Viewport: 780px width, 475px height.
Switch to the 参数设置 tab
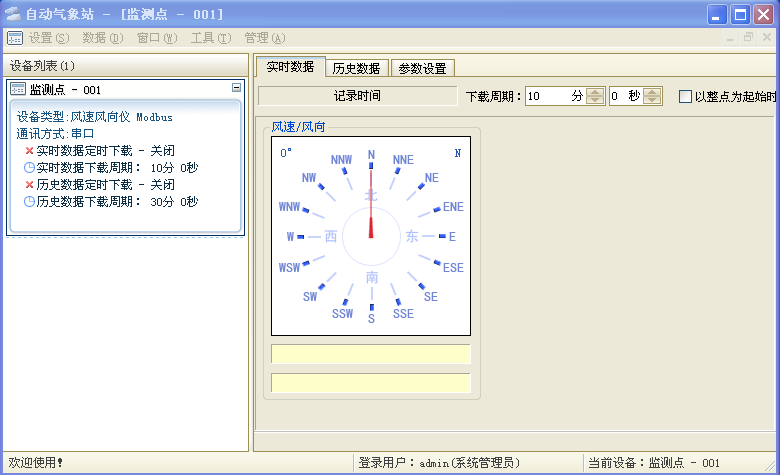pos(422,68)
